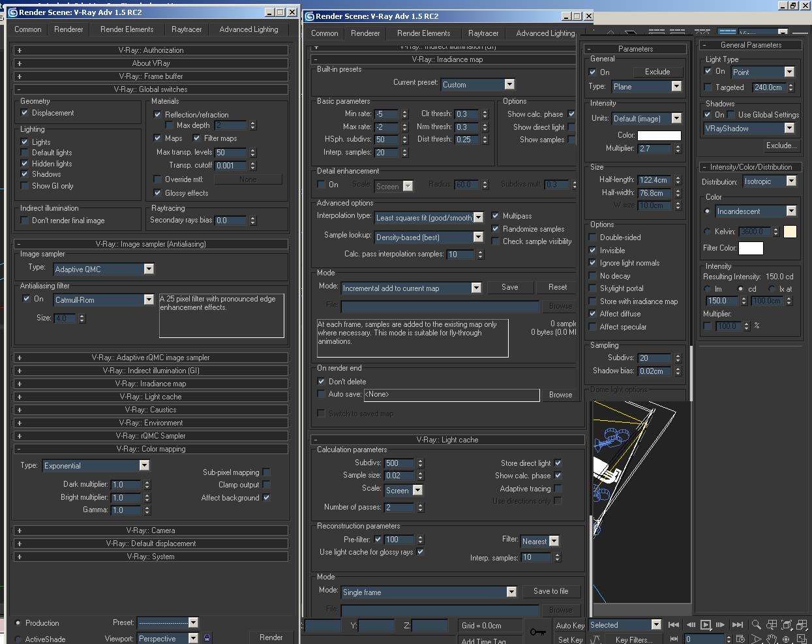Select the Arc Rotate tool
This screenshot has width=812, height=644.
(x=787, y=639)
